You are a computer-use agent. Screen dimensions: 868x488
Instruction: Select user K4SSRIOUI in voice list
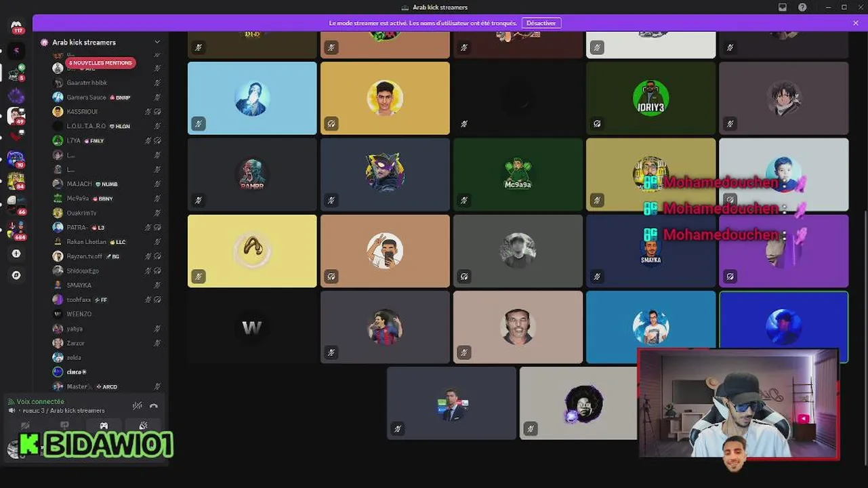click(x=106, y=112)
